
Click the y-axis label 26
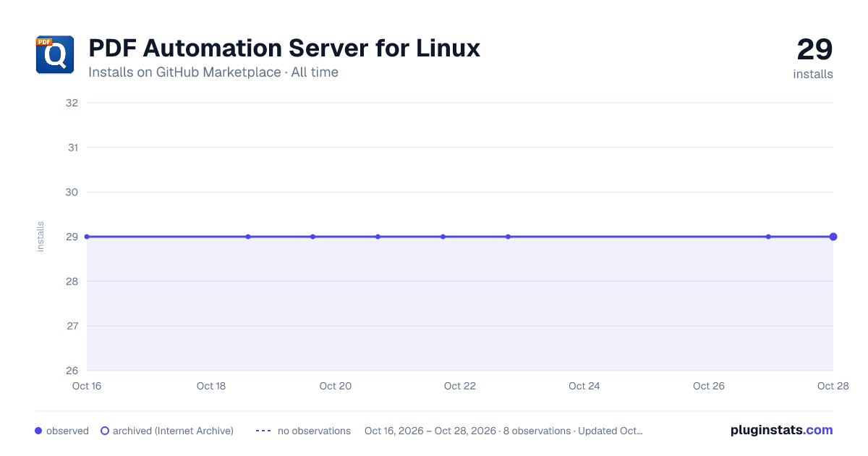[x=72, y=371]
